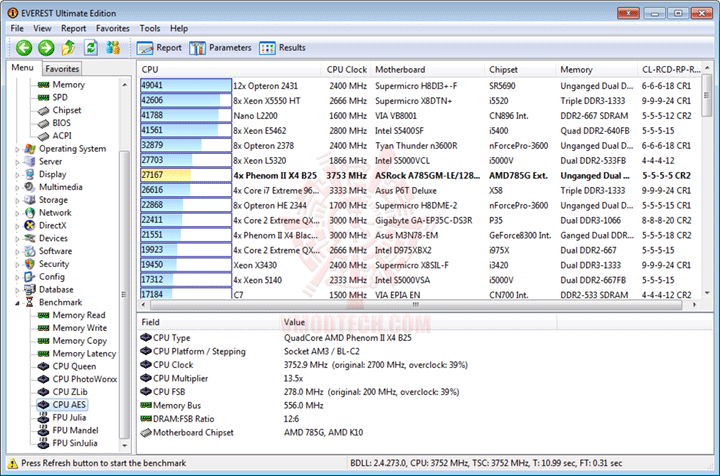Click the CPU AES chip icon

(44, 405)
